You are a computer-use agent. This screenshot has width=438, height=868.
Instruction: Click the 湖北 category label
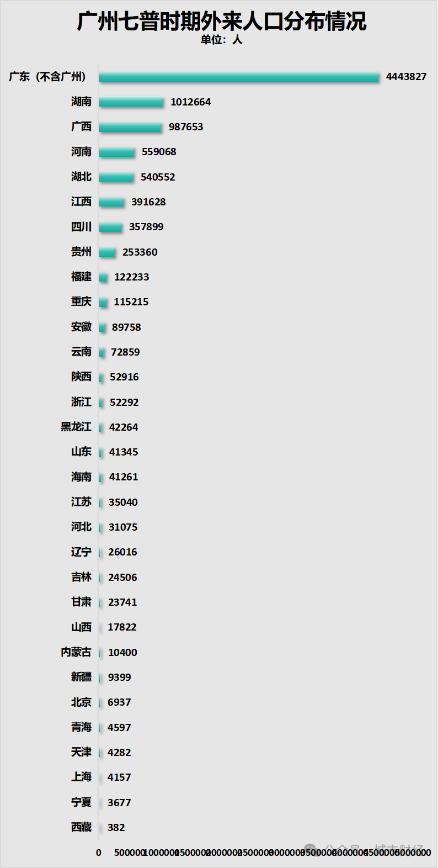pos(81,177)
